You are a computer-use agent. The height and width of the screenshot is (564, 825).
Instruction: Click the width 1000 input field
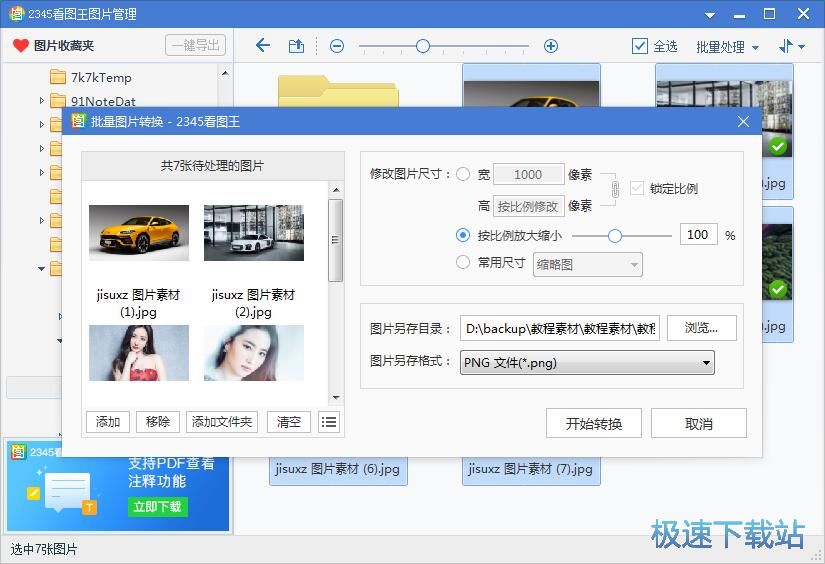(x=528, y=175)
